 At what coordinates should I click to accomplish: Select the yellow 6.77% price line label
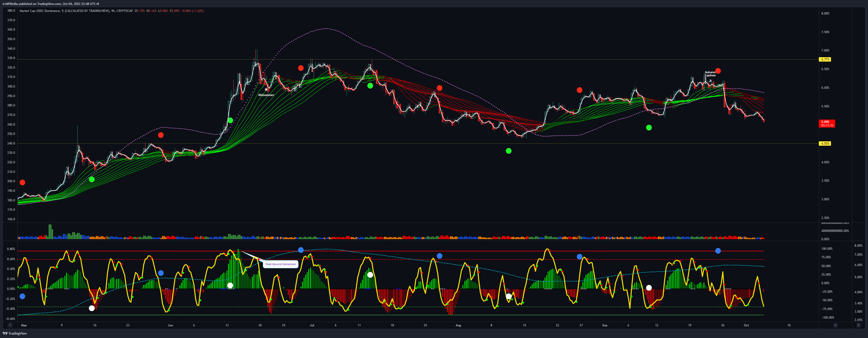(x=825, y=59)
